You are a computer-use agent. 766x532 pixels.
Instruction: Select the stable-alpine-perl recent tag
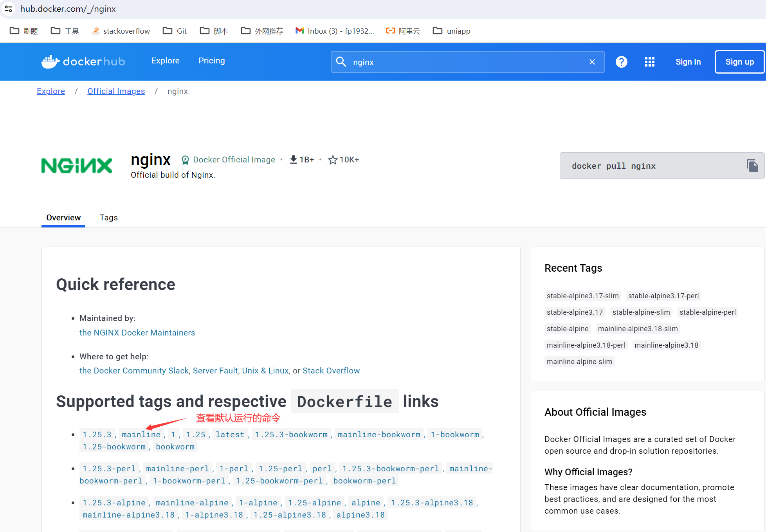click(x=708, y=312)
